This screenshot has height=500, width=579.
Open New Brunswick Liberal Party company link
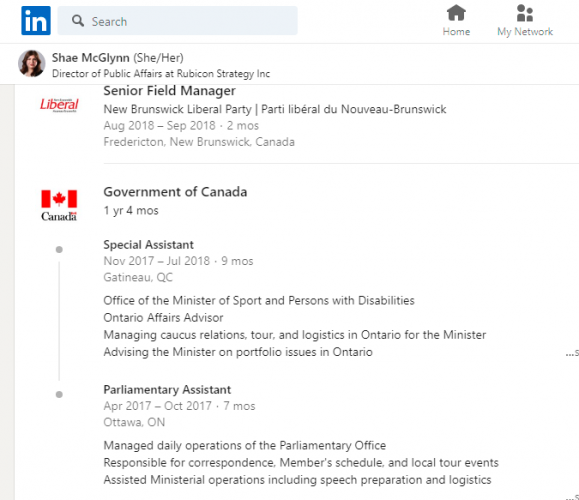tap(275, 109)
